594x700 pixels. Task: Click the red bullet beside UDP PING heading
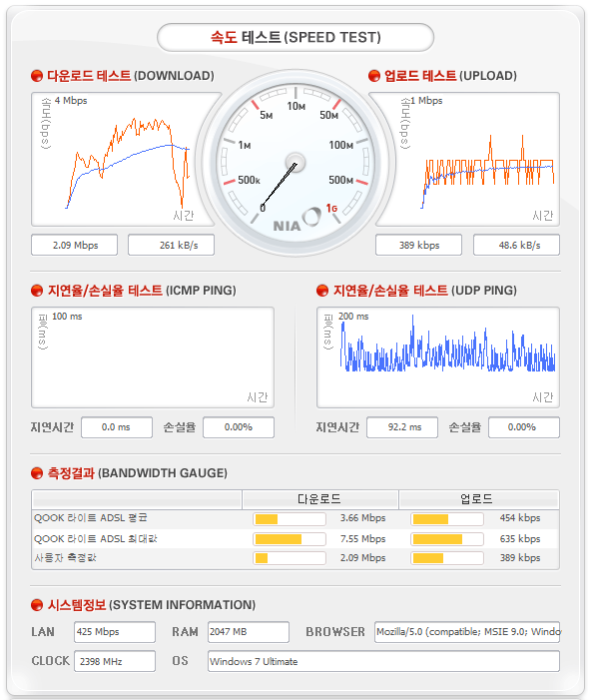pyautogui.click(x=322, y=291)
